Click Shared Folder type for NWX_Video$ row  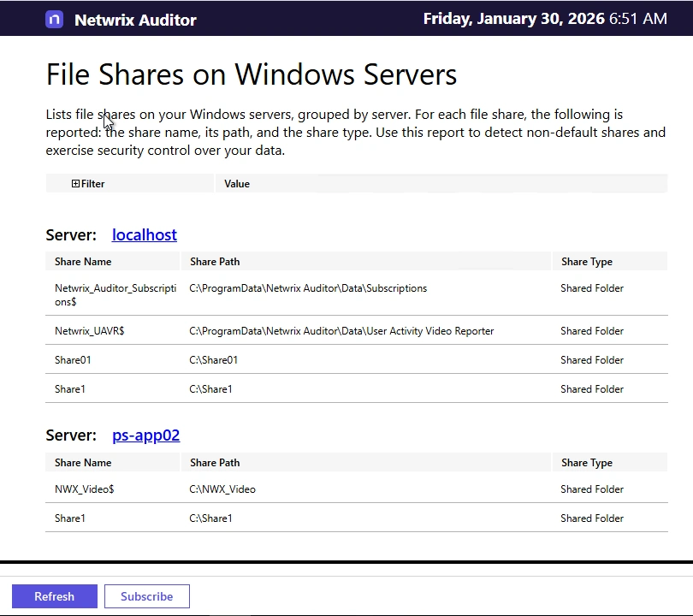[592, 489]
